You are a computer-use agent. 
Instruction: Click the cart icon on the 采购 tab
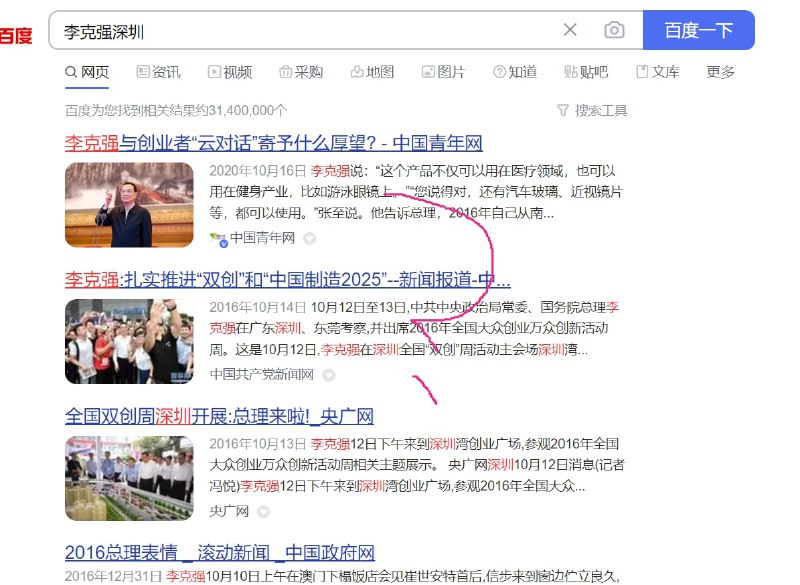click(283, 72)
